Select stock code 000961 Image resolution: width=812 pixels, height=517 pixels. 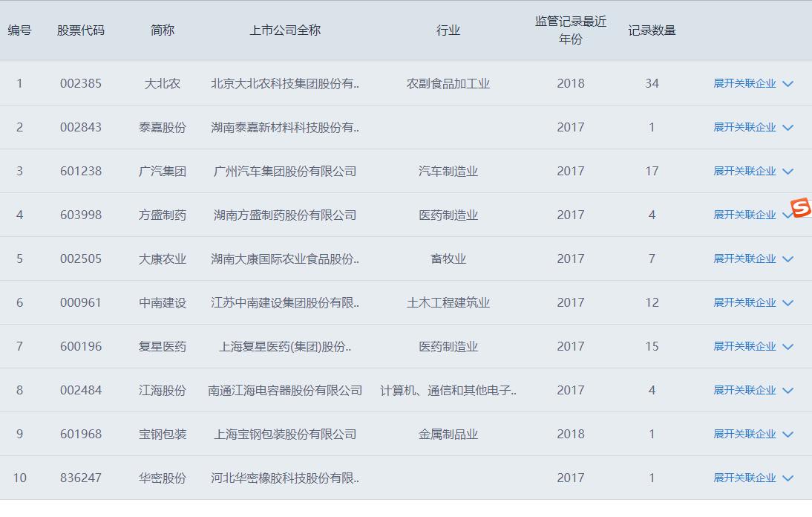click(81, 302)
